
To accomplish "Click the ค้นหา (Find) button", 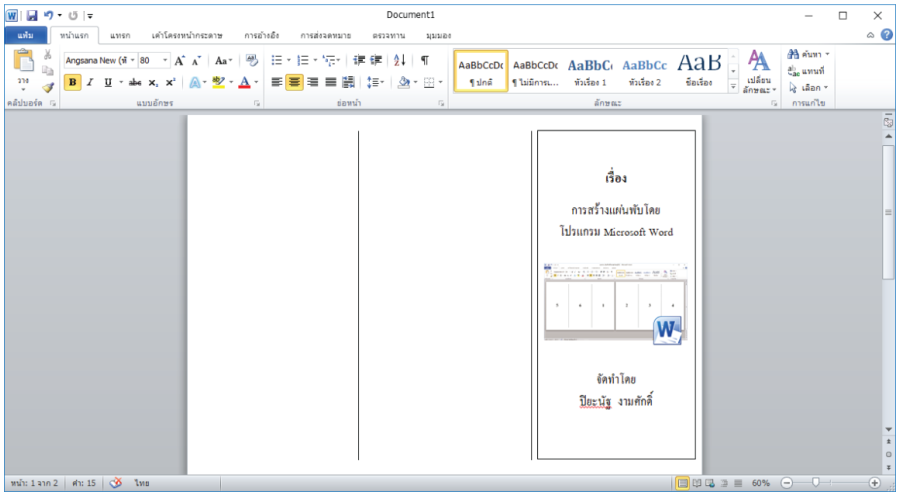I will pos(809,54).
